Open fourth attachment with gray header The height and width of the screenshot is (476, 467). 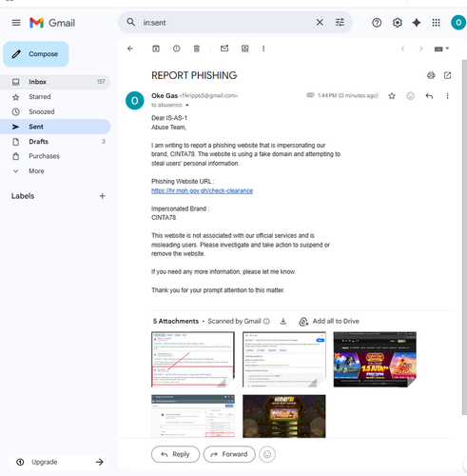[x=193, y=416]
